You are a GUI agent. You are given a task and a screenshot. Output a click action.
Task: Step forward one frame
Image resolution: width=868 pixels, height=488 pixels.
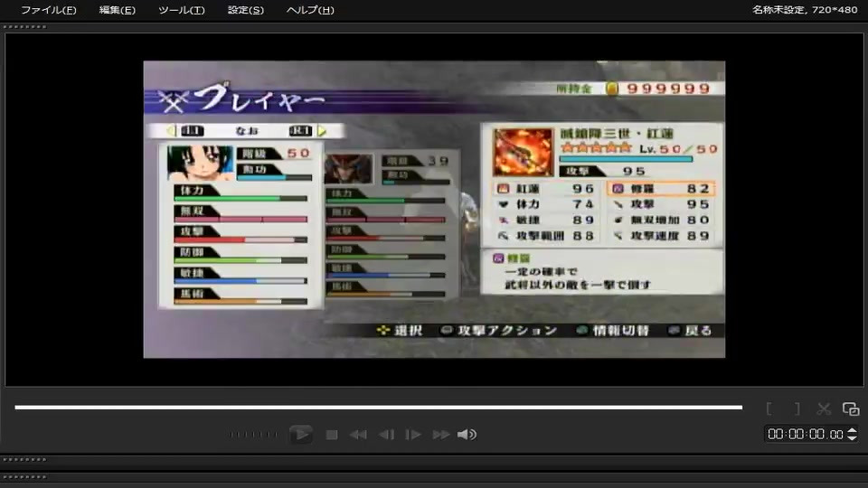click(413, 435)
